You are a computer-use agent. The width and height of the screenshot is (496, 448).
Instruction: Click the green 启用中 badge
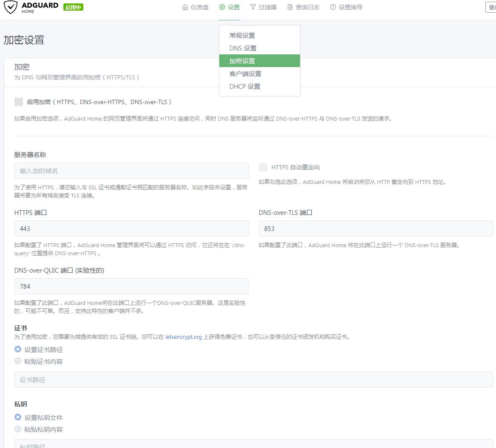click(x=73, y=7)
